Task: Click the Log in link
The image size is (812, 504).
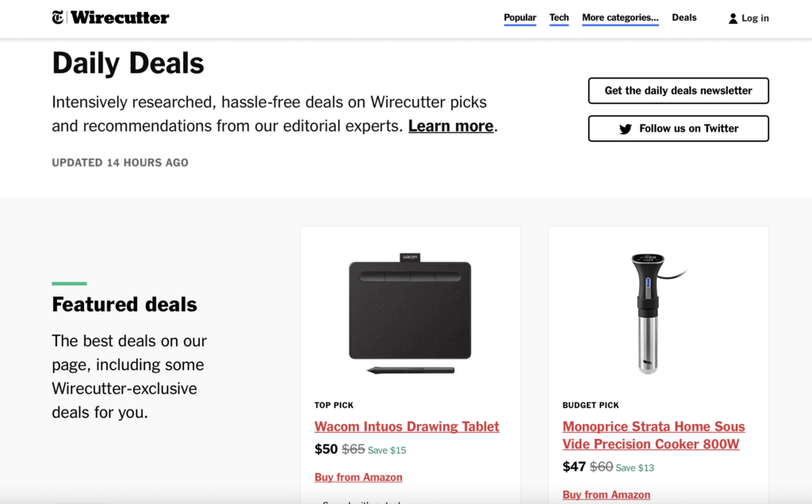Action: point(755,18)
